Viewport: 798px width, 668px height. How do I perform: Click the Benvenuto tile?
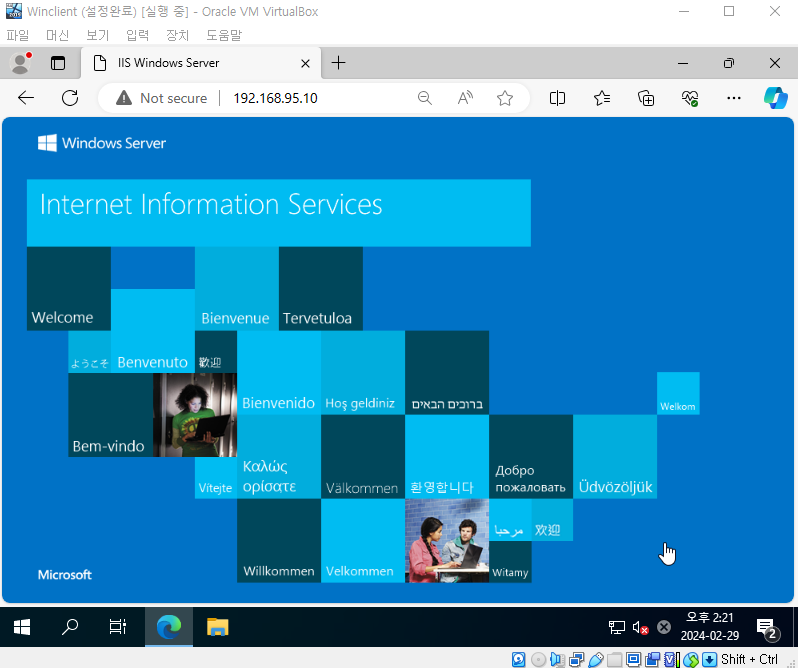coord(153,331)
